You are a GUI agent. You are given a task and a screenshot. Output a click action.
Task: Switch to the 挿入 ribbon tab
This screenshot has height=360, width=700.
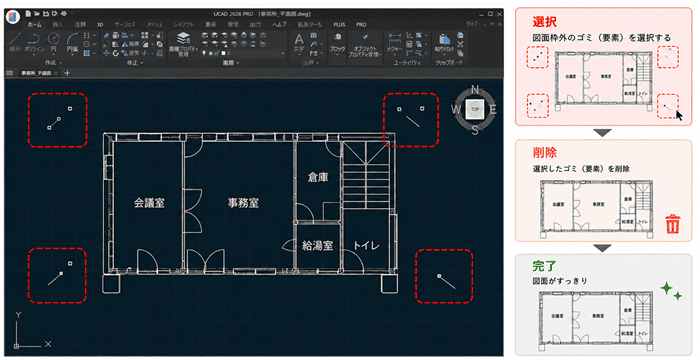click(58, 25)
